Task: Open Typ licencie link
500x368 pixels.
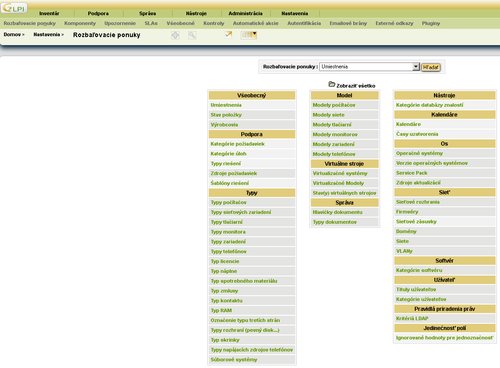Action: [x=225, y=261]
